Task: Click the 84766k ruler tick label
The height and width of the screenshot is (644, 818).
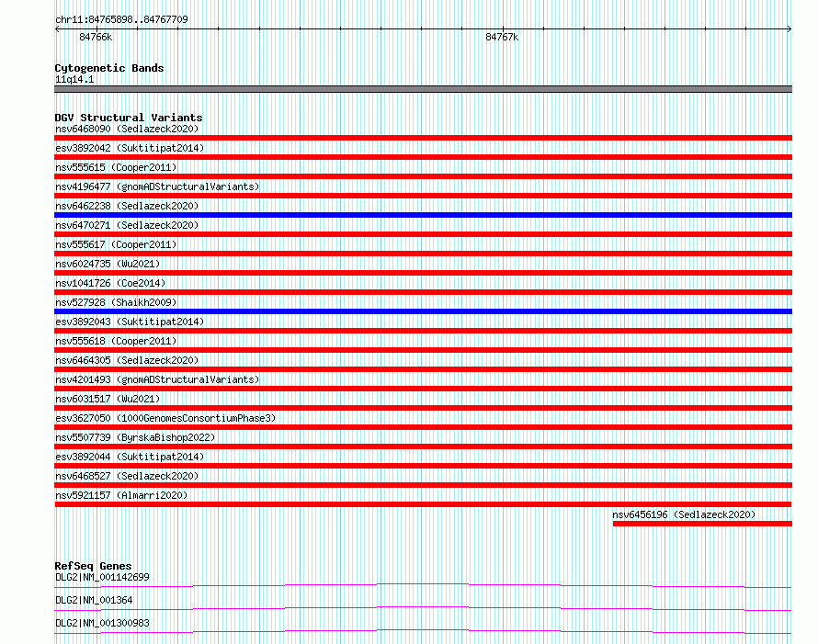Action: click(96, 37)
